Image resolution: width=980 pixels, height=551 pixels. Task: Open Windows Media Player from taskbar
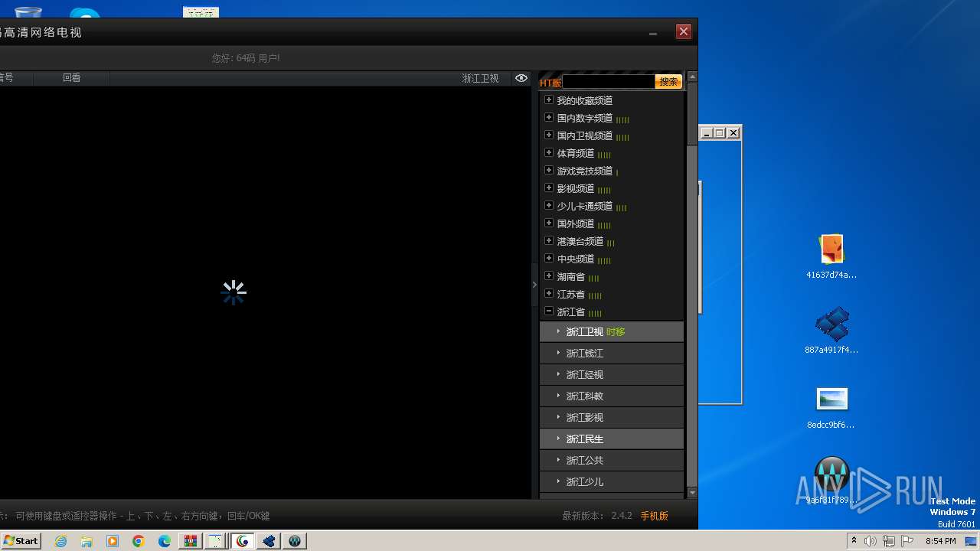coord(113,541)
